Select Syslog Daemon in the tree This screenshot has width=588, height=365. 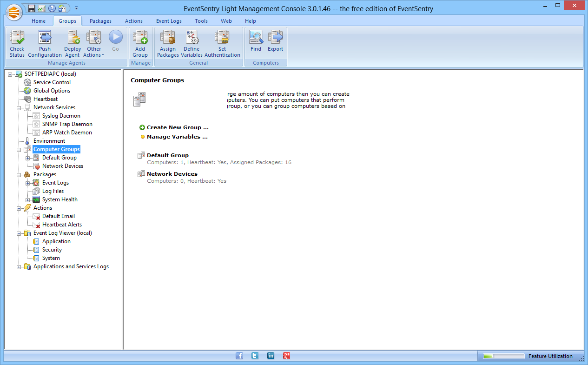pyautogui.click(x=61, y=116)
